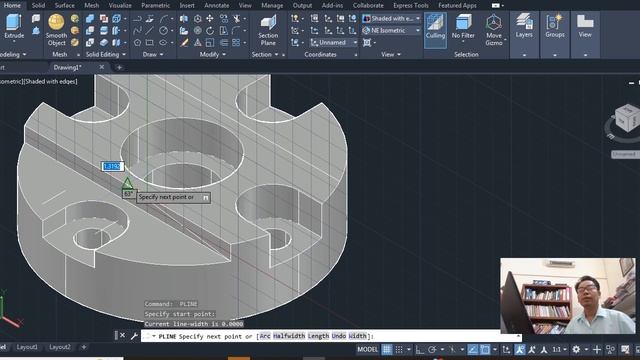The width and height of the screenshot is (640, 360).
Task: Choose the Arc option in command line
Action: [x=264, y=336]
